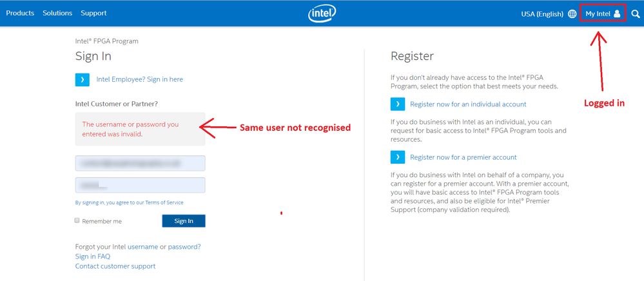
Task: Click the Intel logo in the header
Action: tap(322, 14)
